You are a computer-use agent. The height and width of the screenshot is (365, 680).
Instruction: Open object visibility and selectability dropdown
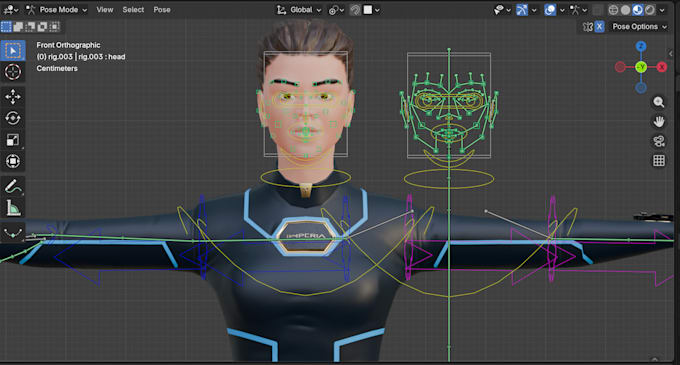(503, 10)
